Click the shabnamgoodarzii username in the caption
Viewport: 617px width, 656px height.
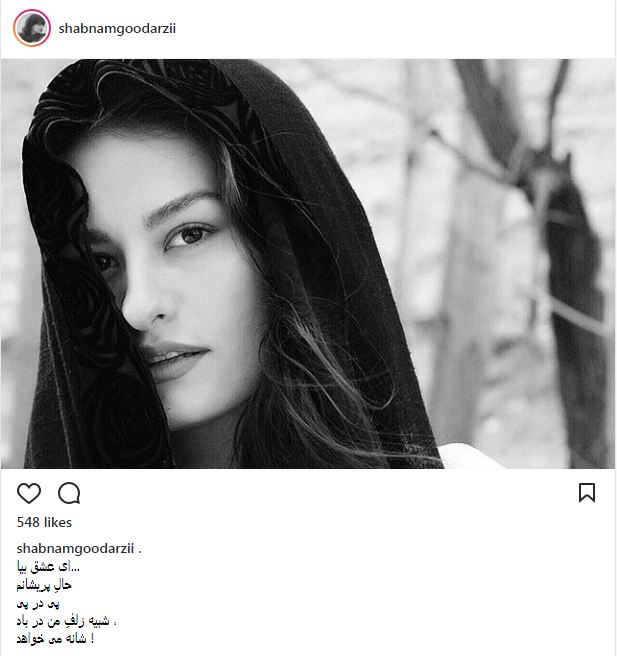point(75,550)
